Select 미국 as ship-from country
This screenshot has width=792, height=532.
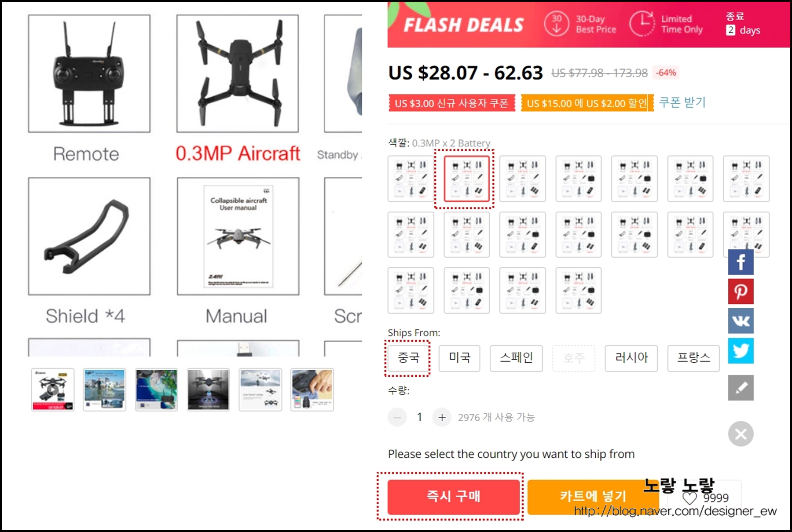click(459, 358)
